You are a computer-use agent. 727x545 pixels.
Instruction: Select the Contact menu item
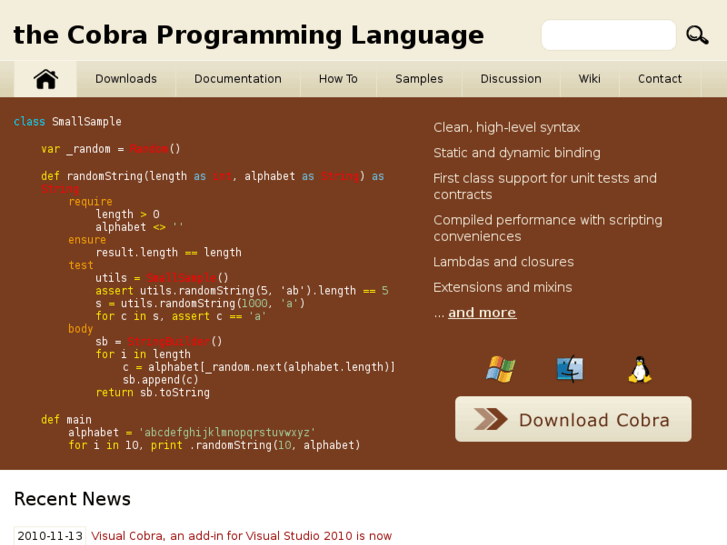pyautogui.click(x=660, y=79)
